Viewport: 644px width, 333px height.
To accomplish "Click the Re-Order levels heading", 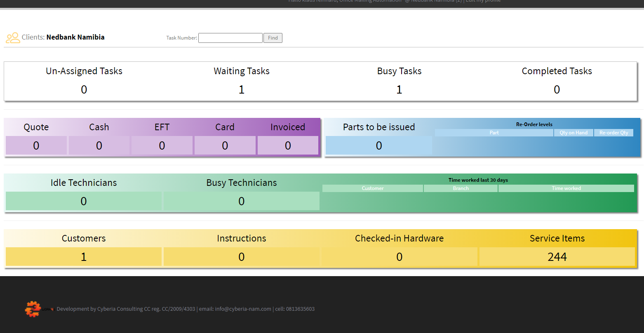I will pos(534,124).
